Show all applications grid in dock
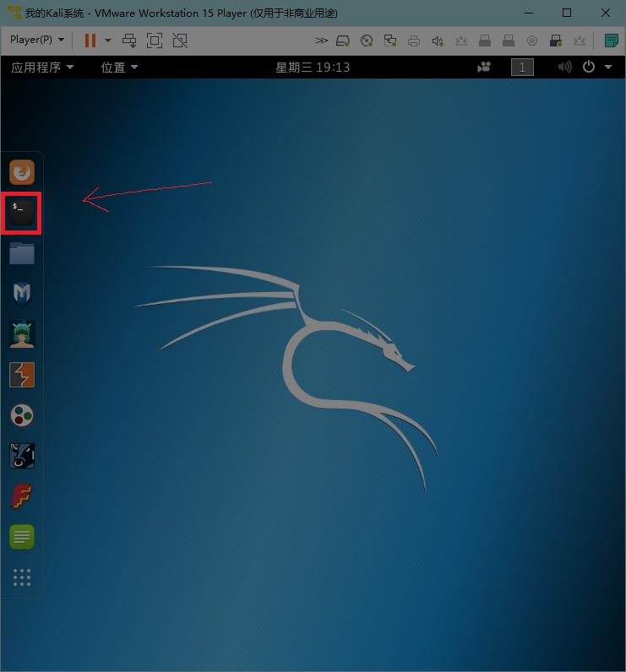 click(22, 577)
